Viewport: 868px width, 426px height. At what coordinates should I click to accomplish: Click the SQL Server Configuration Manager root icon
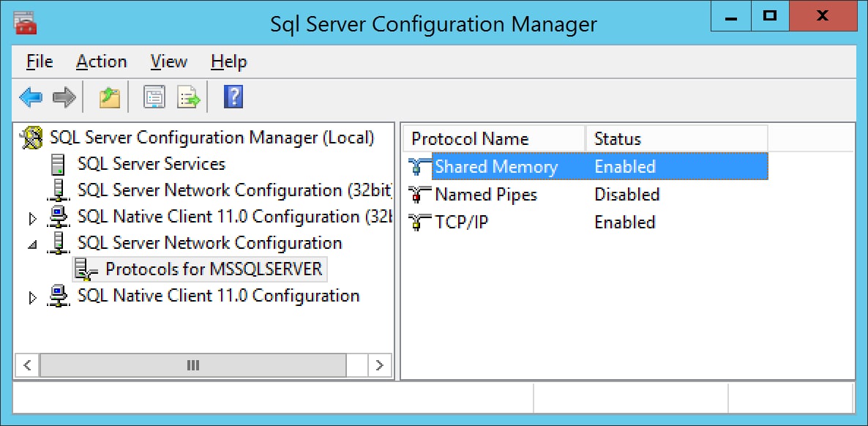[31, 138]
